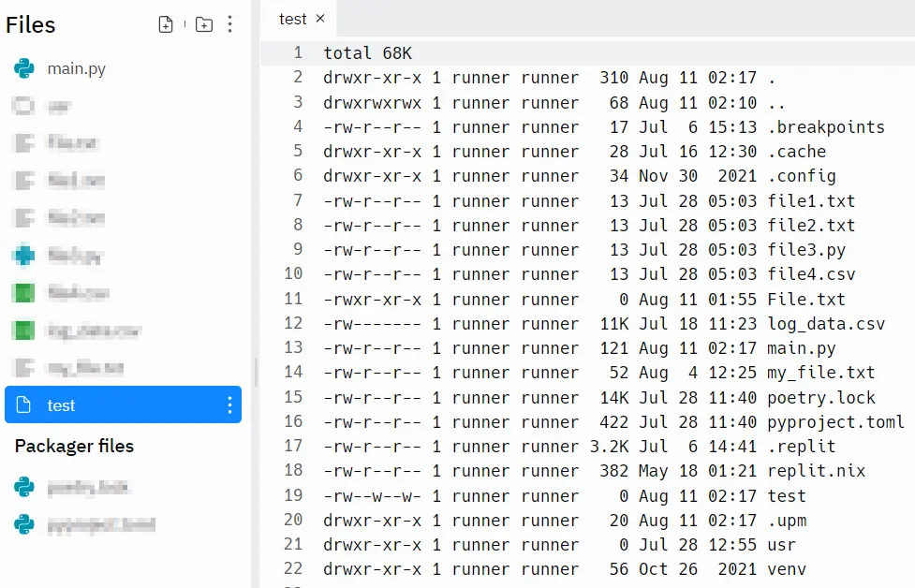915x588 pixels.
Task: Click permissions '-rw--w--w-' on line 19
Action: pyautogui.click(x=373, y=496)
